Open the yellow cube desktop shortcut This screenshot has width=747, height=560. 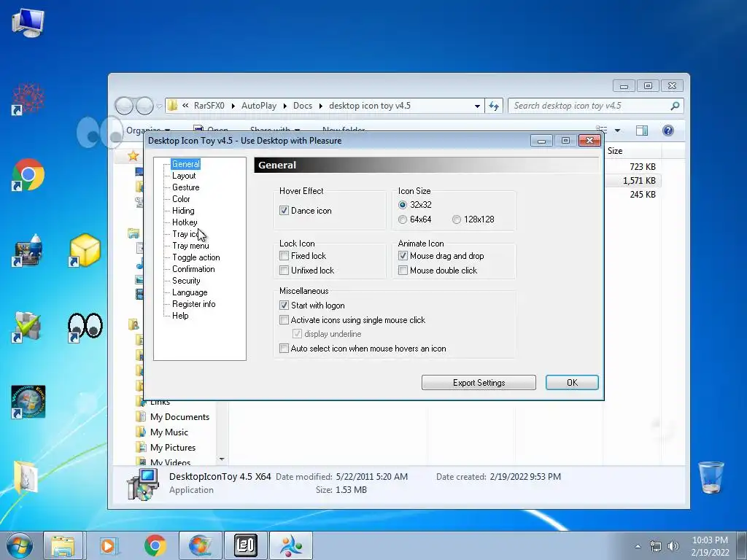85,250
